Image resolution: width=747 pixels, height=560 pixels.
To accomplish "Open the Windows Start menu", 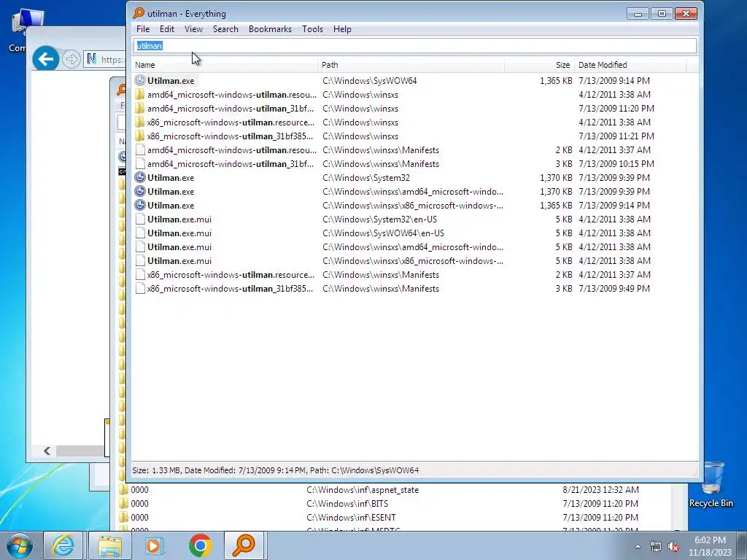I will tap(19, 545).
